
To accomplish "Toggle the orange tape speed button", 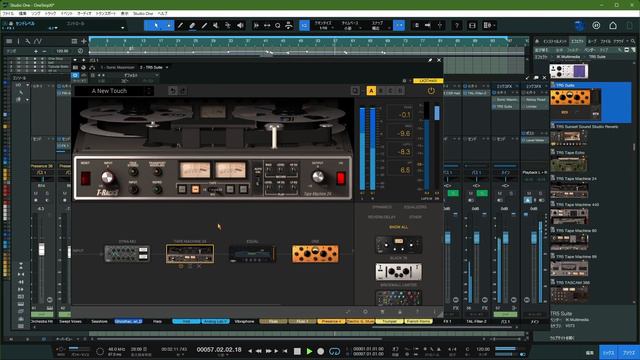I will 196,189.
